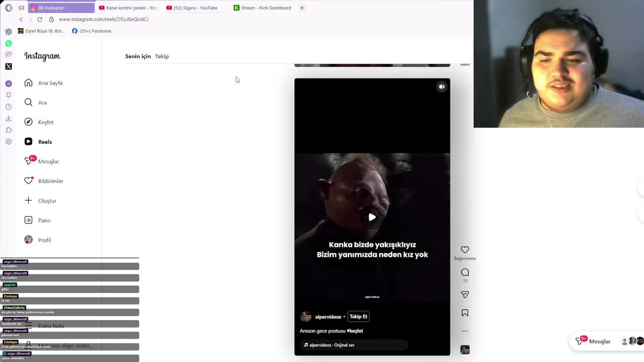Click the Instagram wordmark logo

pyautogui.click(x=42, y=56)
